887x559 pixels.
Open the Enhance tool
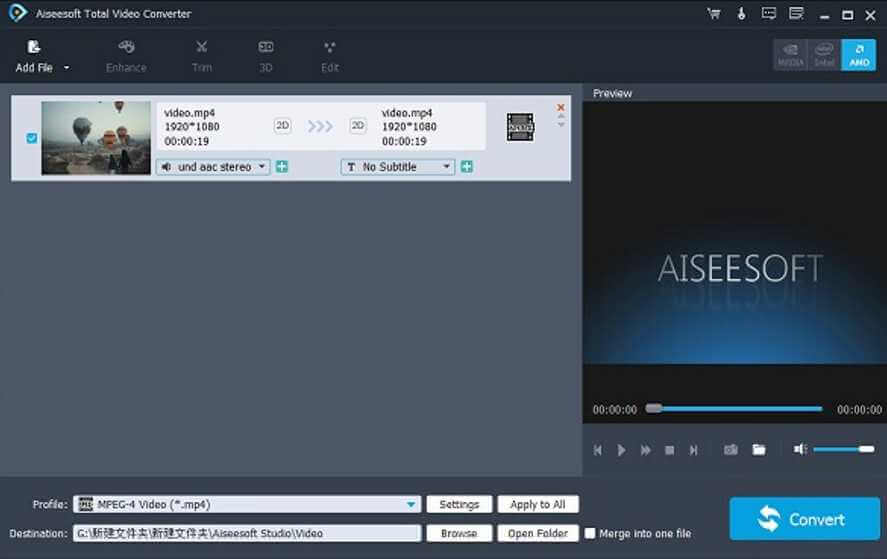pyautogui.click(x=126, y=57)
